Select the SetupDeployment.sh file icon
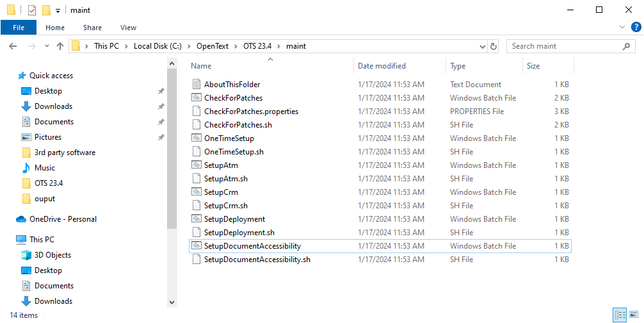The image size is (644, 323). [x=197, y=233]
